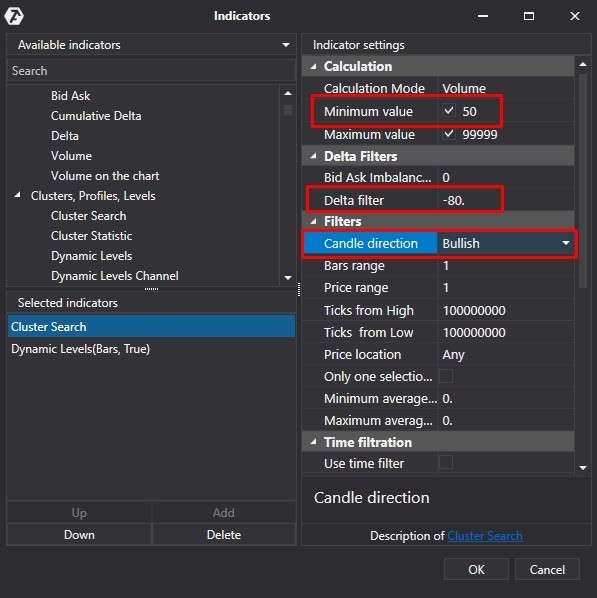Toggle the Maximum value checkbox
Screen dimensions: 597x598
449,134
